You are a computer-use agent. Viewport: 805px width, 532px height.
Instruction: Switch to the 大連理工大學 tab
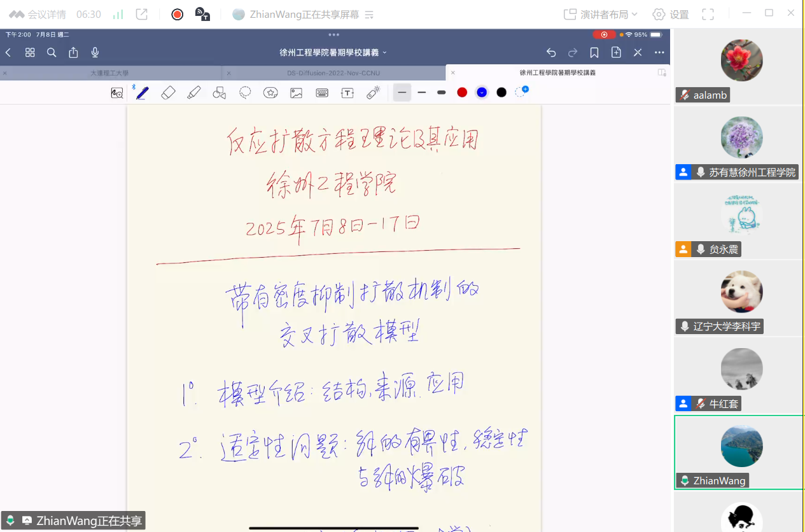click(109, 73)
